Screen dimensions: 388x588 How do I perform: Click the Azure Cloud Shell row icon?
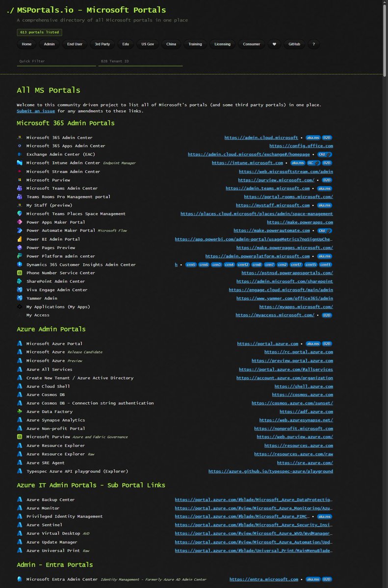pos(20,386)
